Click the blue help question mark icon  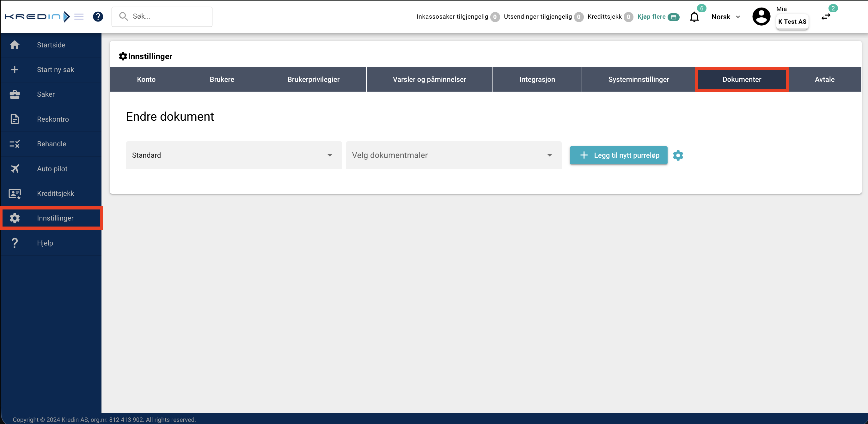pos(98,16)
